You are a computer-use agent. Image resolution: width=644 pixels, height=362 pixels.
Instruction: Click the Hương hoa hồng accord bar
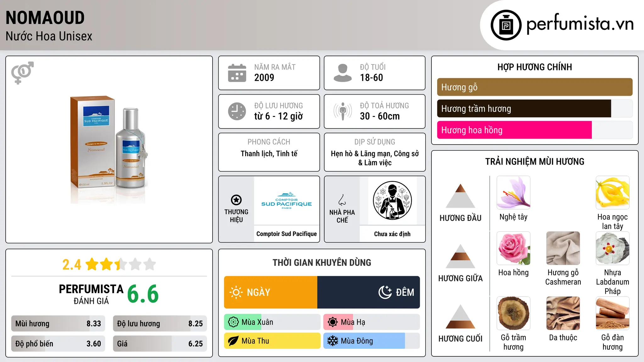(x=535, y=130)
